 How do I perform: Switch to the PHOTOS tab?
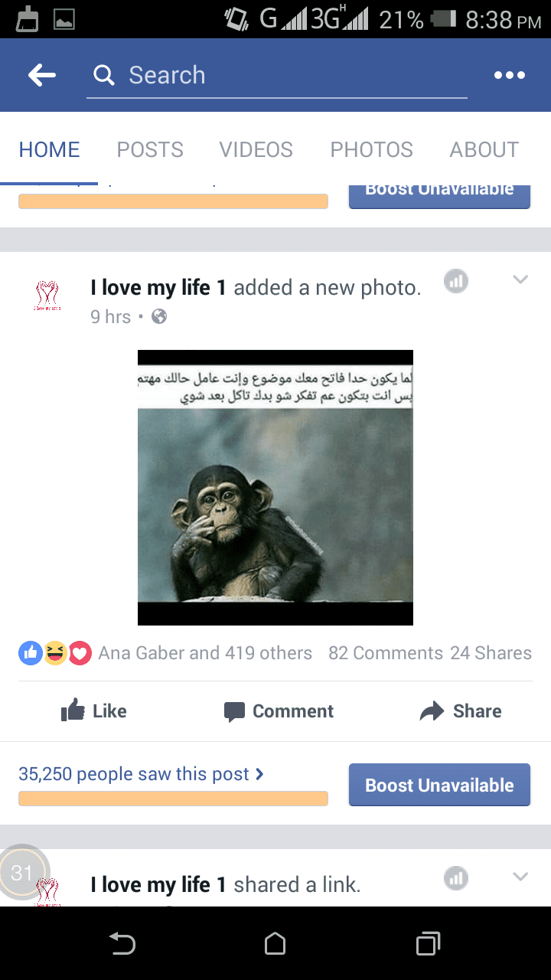coord(371,149)
